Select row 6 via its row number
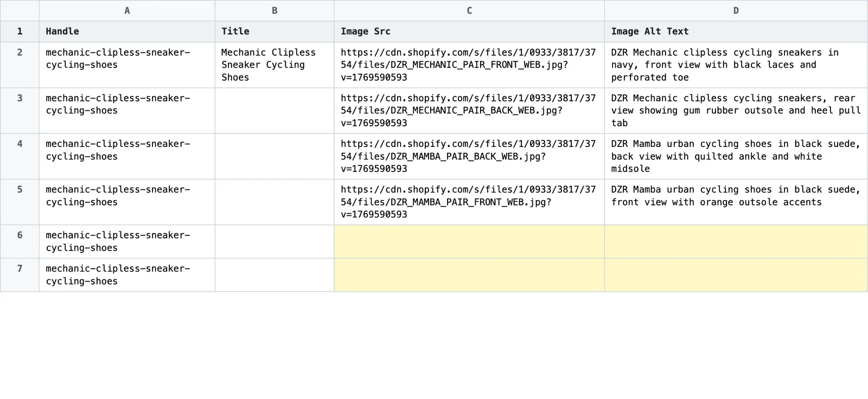 coord(20,242)
